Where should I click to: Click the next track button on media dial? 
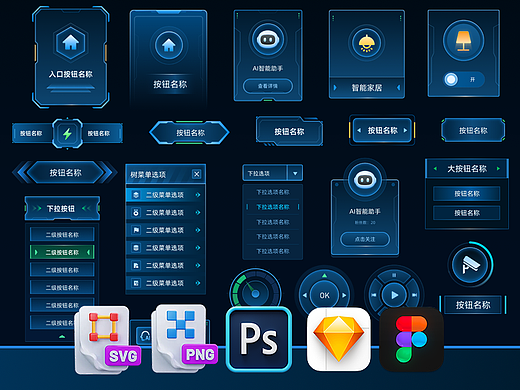click(415, 295)
